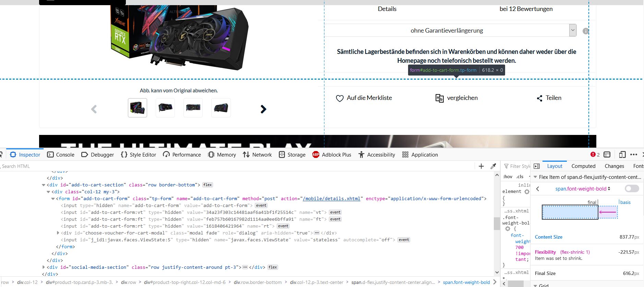Show previous product image arrow
The image size is (644, 287).
[x=94, y=109]
